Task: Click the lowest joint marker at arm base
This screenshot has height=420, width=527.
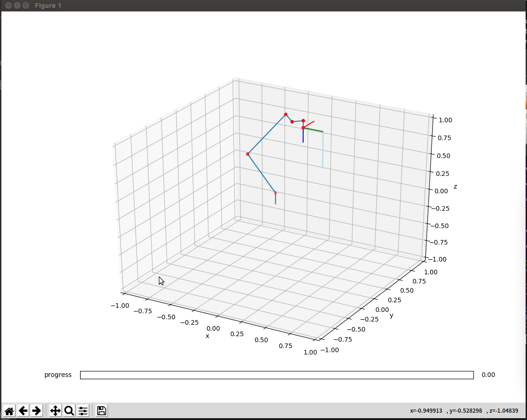Action: [275, 193]
